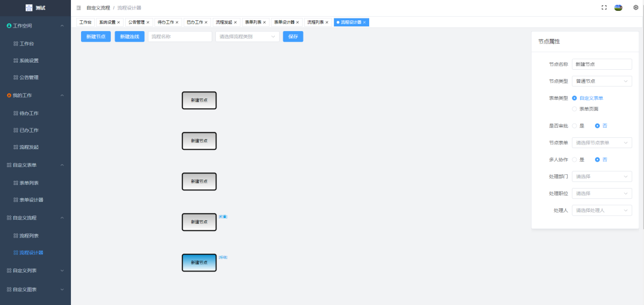Enter fullscreen using the top-right icon
Screen dimensions: 644x305
click(x=604, y=8)
